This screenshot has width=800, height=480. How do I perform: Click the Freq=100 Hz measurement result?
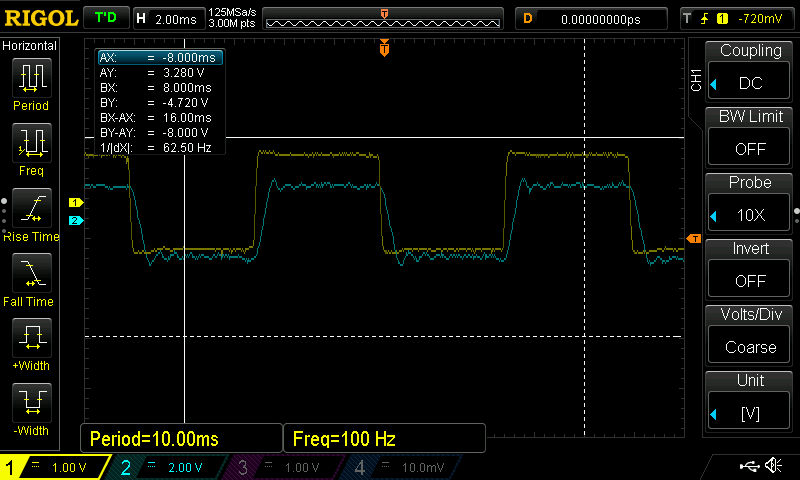pyautogui.click(x=384, y=439)
